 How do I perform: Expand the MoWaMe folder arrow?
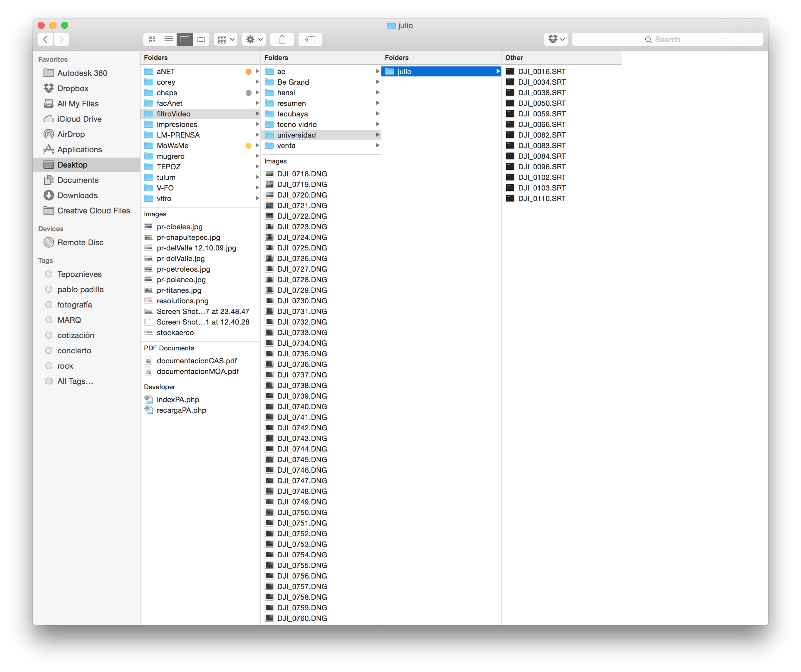tap(257, 146)
